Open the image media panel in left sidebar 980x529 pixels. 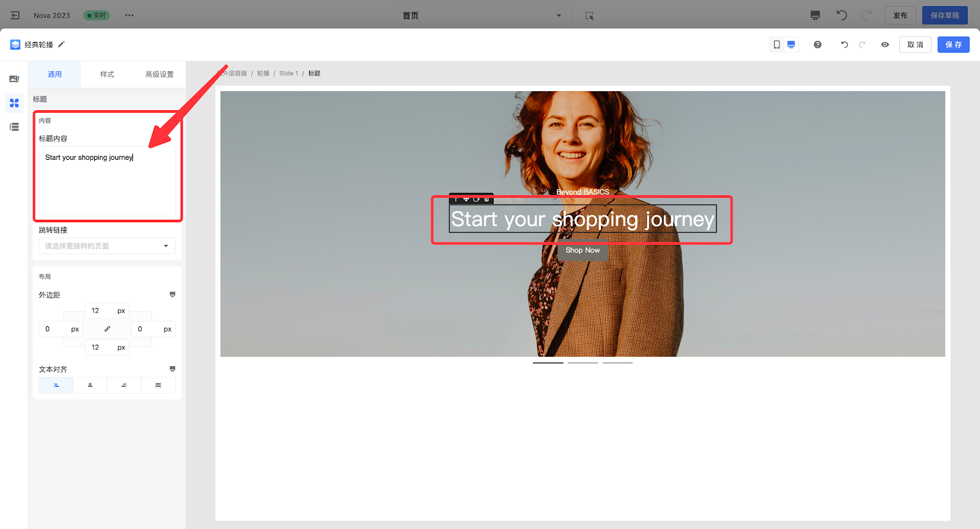click(x=14, y=79)
